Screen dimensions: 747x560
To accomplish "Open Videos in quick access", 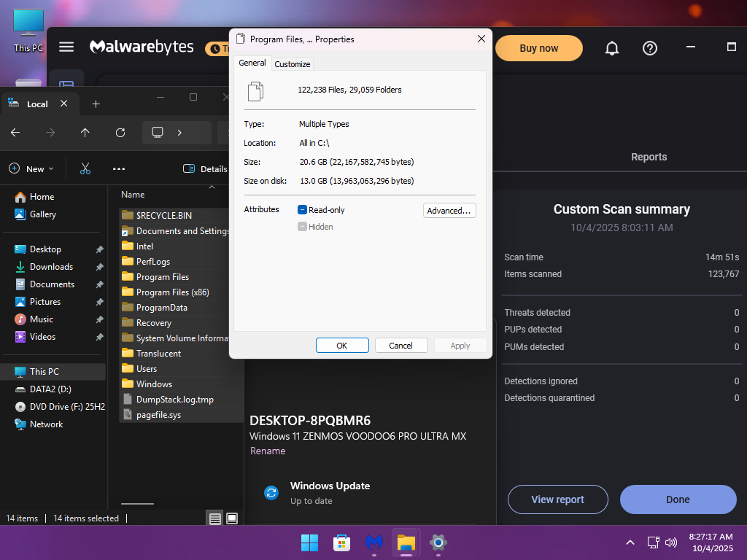I will click(42, 337).
